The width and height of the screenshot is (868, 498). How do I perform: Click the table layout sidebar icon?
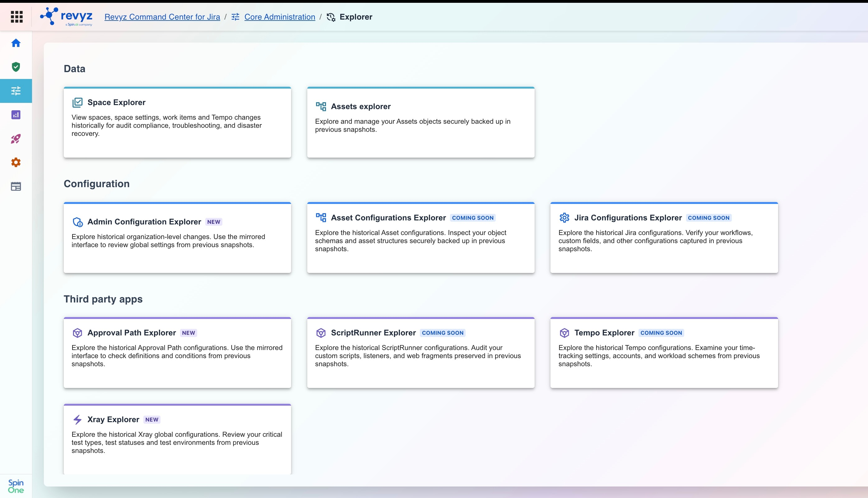pyautogui.click(x=16, y=187)
